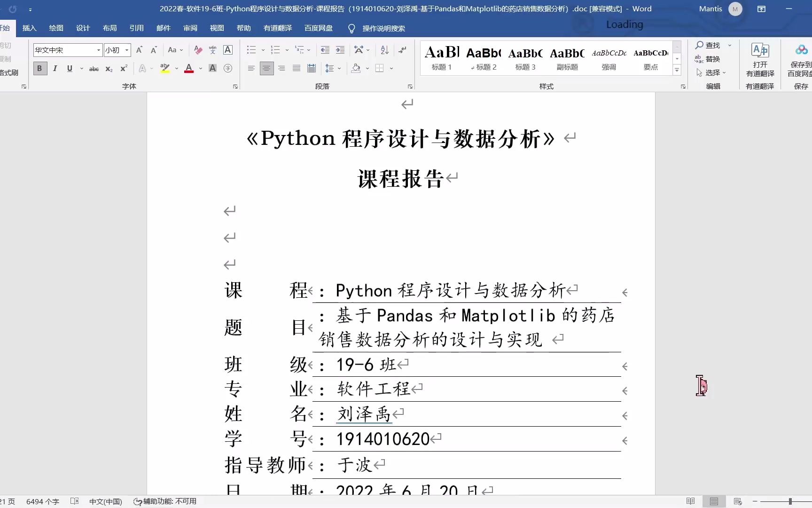This screenshot has width=812, height=508.
Task: Click 替换 replace button
Action: click(708, 59)
